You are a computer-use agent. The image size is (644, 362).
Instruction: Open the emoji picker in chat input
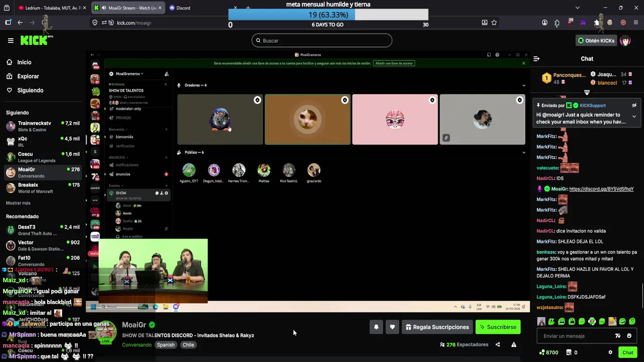coord(629,336)
